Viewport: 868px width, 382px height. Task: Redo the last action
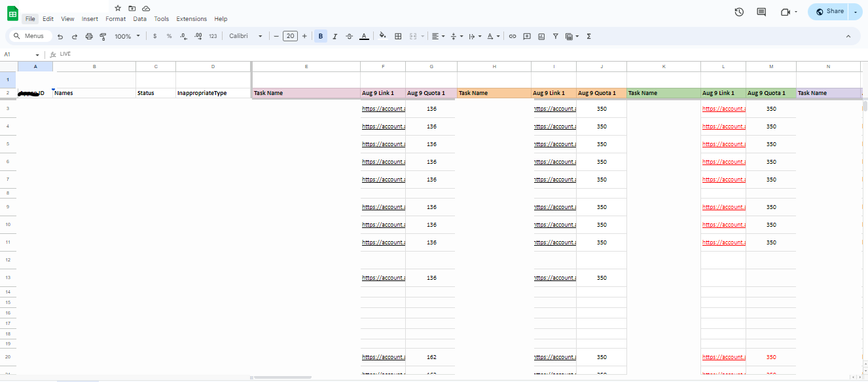75,37
